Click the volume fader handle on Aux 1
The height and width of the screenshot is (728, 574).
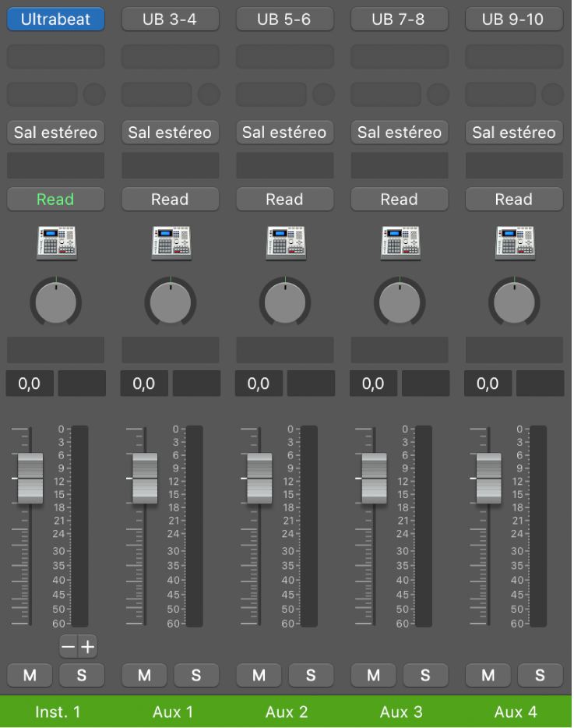tap(145, 479)
